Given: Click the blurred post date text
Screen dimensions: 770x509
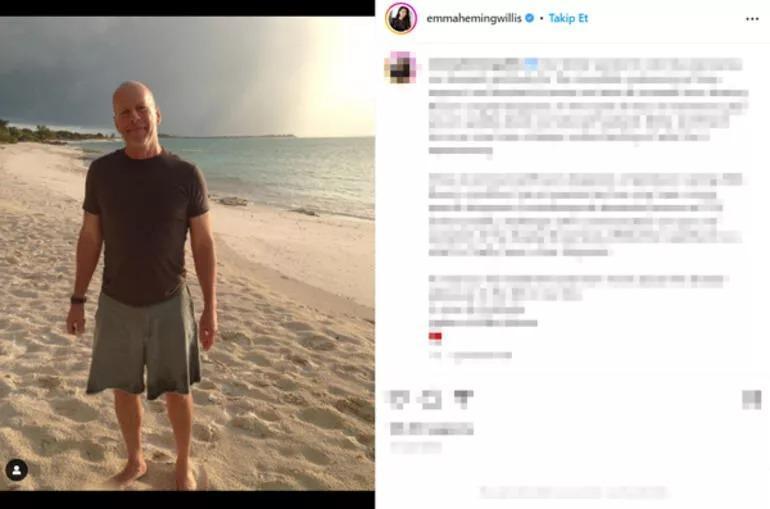Looking at the screenshot, I should click(416, 447).
